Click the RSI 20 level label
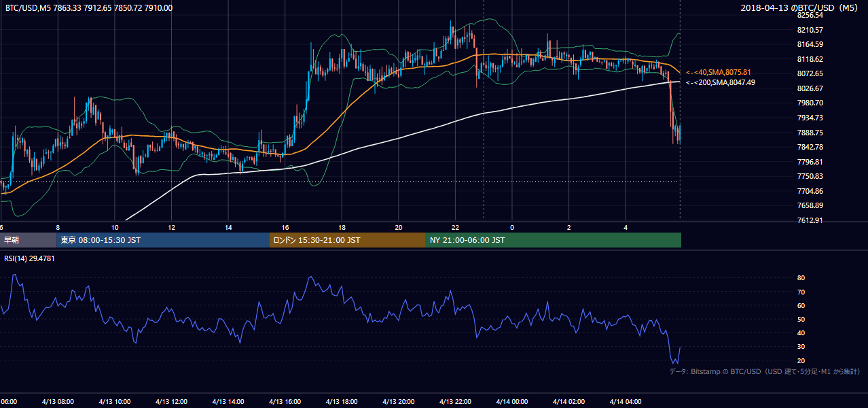868x408 pixels. (x=801, y=360)
